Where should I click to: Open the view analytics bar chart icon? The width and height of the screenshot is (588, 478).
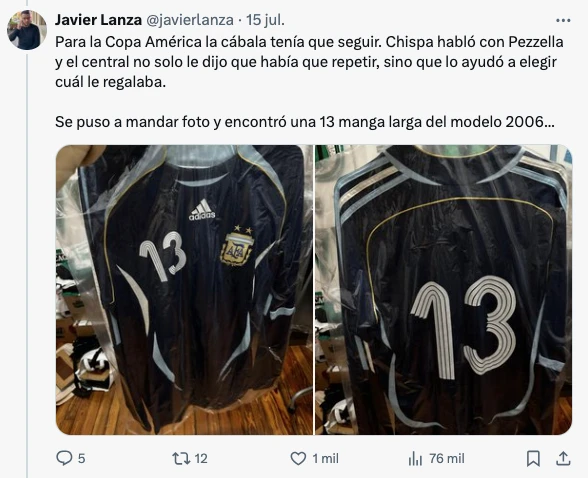pyautogui.click(x=416, y=458)
